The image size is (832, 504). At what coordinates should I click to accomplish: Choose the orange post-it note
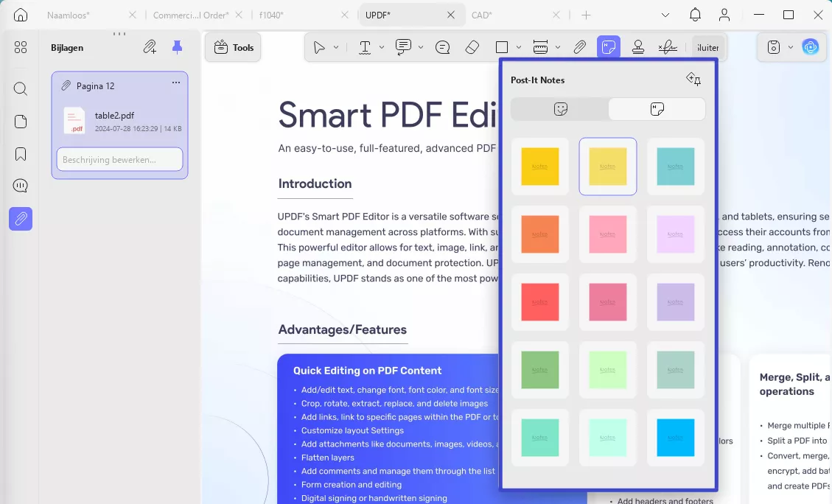tap(540, 234)
